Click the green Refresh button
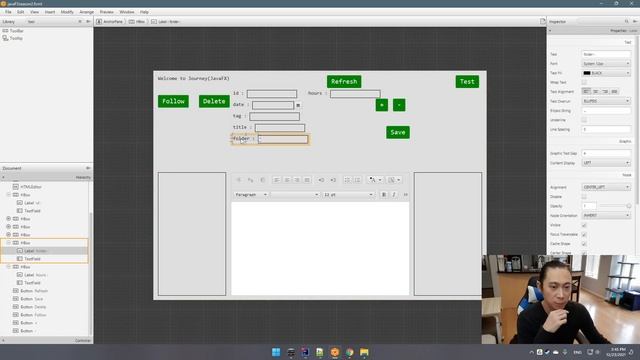Screen dimensions: 640x360 (344, 82)
